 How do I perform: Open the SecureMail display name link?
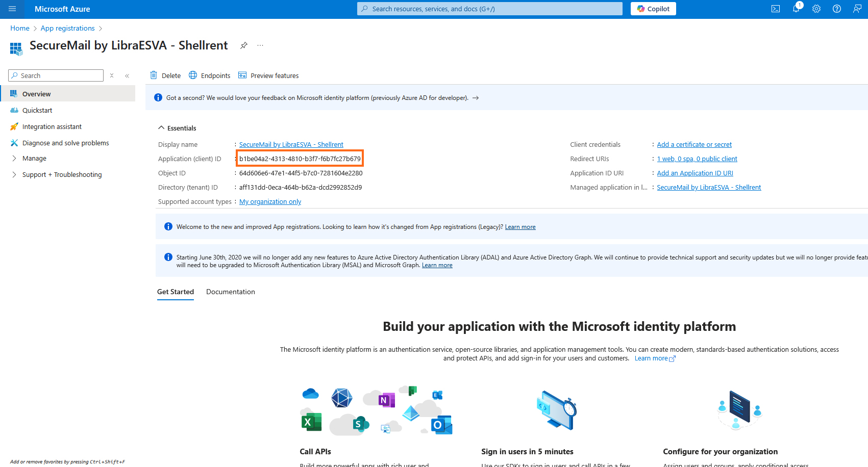291,145
